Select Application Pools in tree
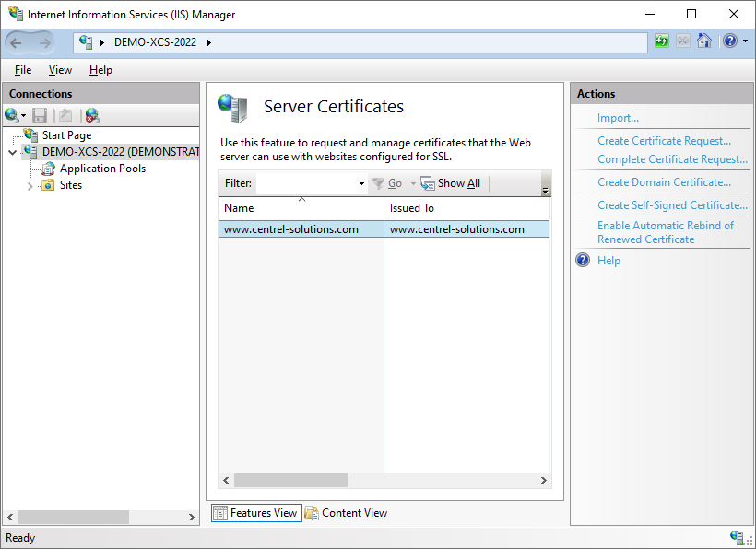The height and width of the screenshot is (549, 756). point(102,169)
